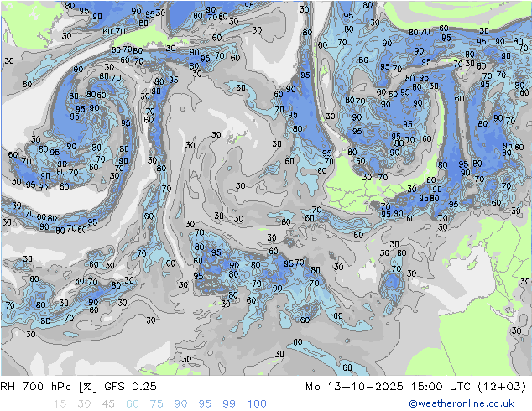Select legend value 75 in the color scale
532x411 pixels.
157,404
